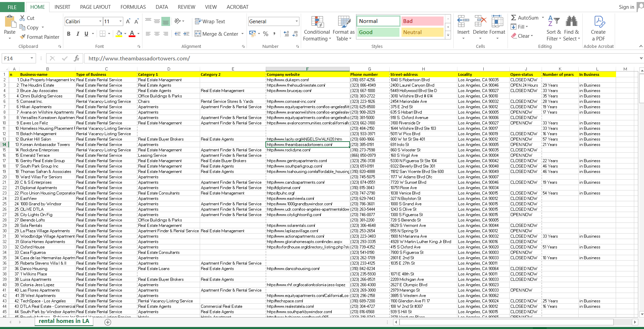Open the Name Box dropdown arrow

[x=32, y=58]
